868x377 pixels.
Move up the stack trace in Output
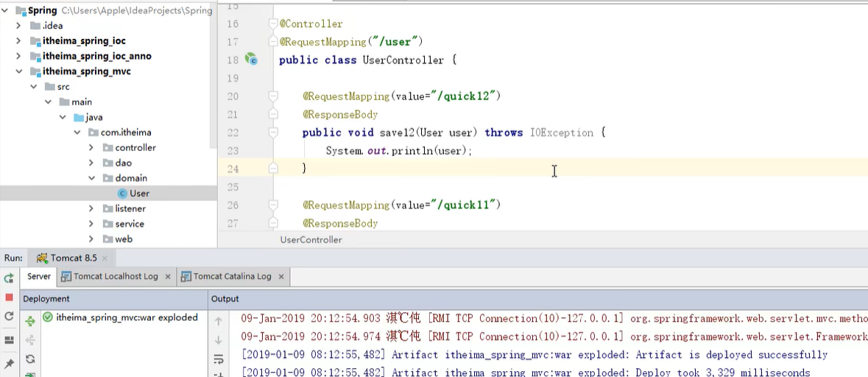click(218, 320)
